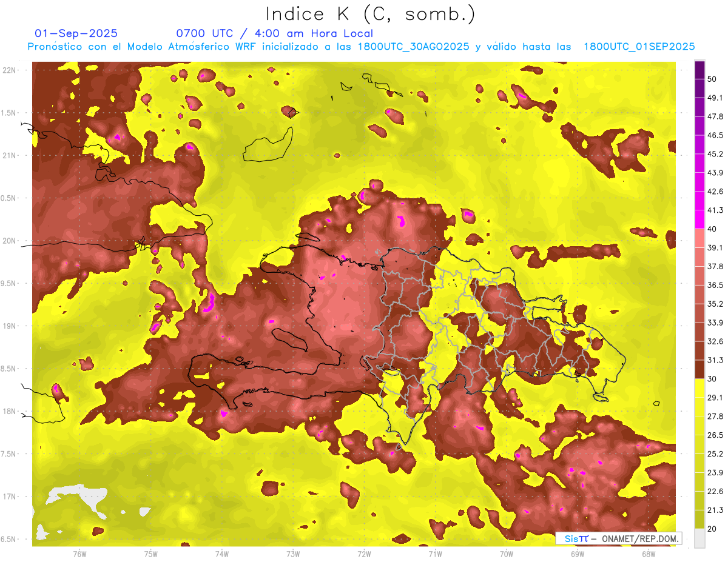Click the magenta swatch between 40 and 41.3
Viewport: 728px width, 562px height.
[x=699, y=219]
